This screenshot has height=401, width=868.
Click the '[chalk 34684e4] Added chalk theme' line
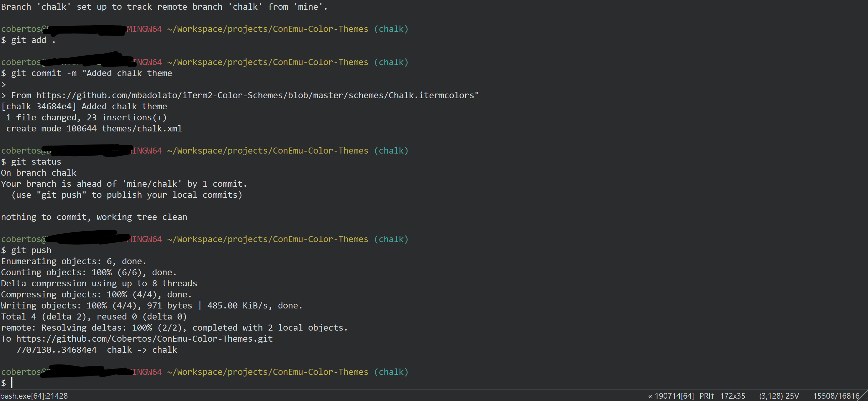click(x=84, y=106)
